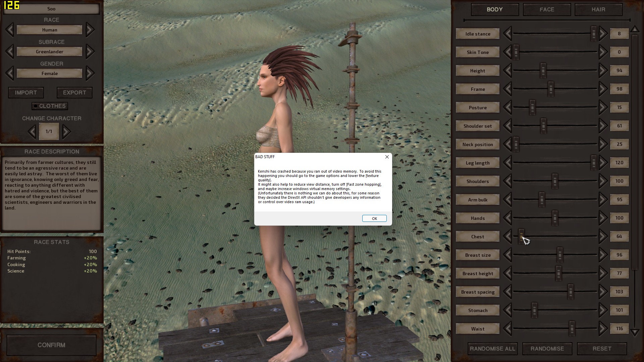The width and height of the screenshot is (644, 362).
Task: Click the Female gender field
Action: 50,73
